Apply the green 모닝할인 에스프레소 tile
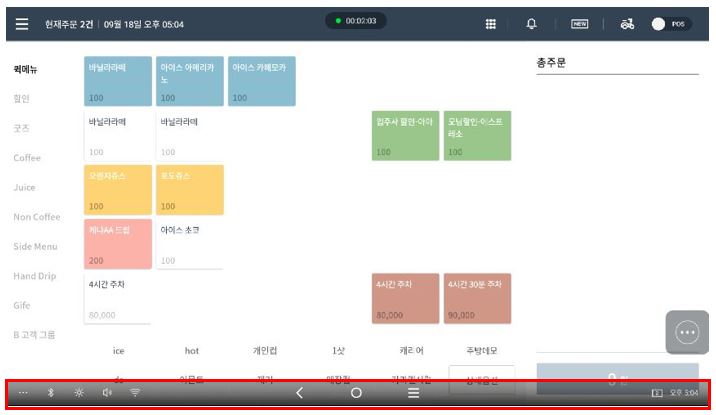The width and height of the screenshot is (716, 415). pos(477,136)
